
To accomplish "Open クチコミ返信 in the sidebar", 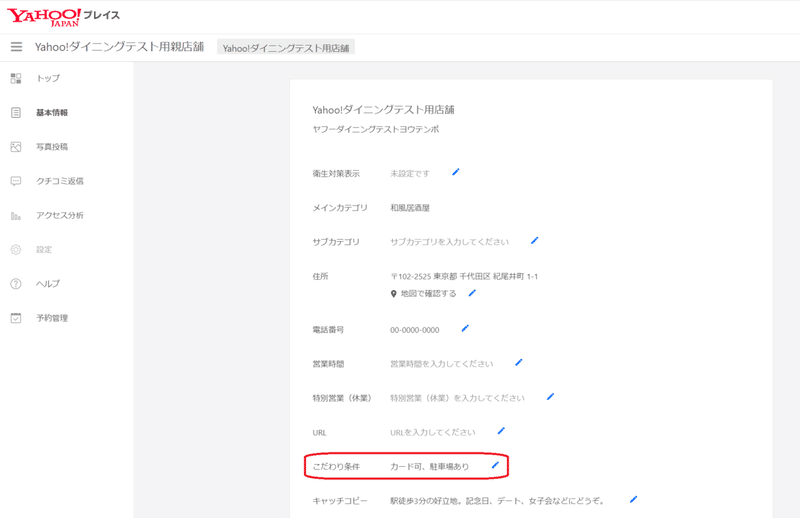I will (60, 181).
